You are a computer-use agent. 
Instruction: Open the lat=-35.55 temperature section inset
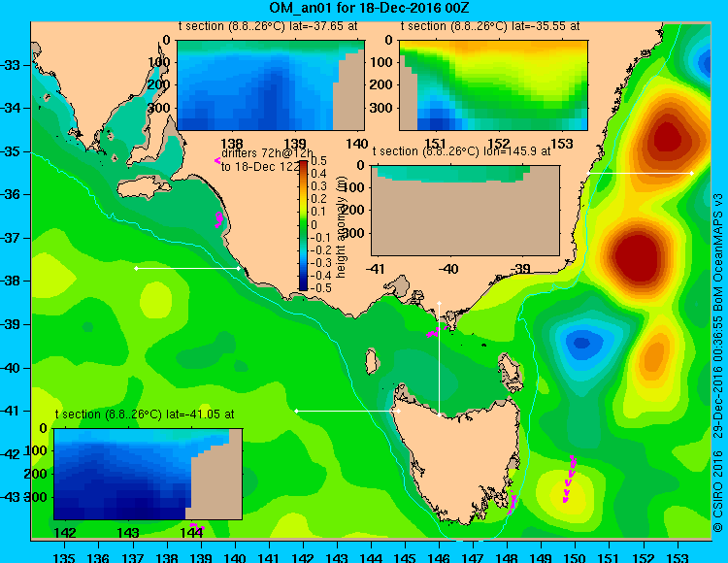pyautogui.click(x=493, y=85)
